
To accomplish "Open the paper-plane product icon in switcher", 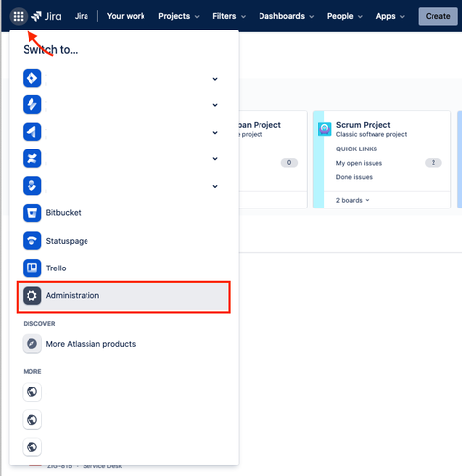I will pyautogui.click(x=32, y=132).
